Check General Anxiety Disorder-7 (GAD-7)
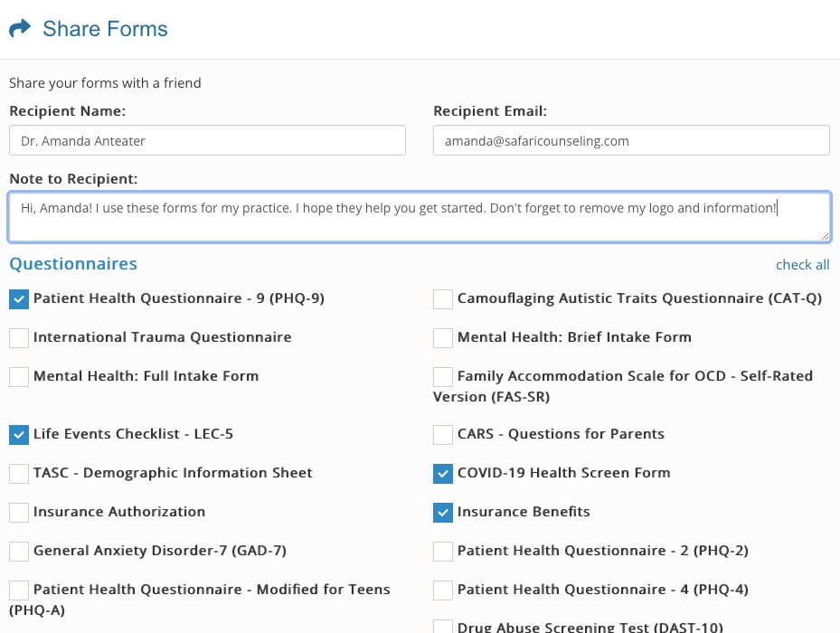 19,552
